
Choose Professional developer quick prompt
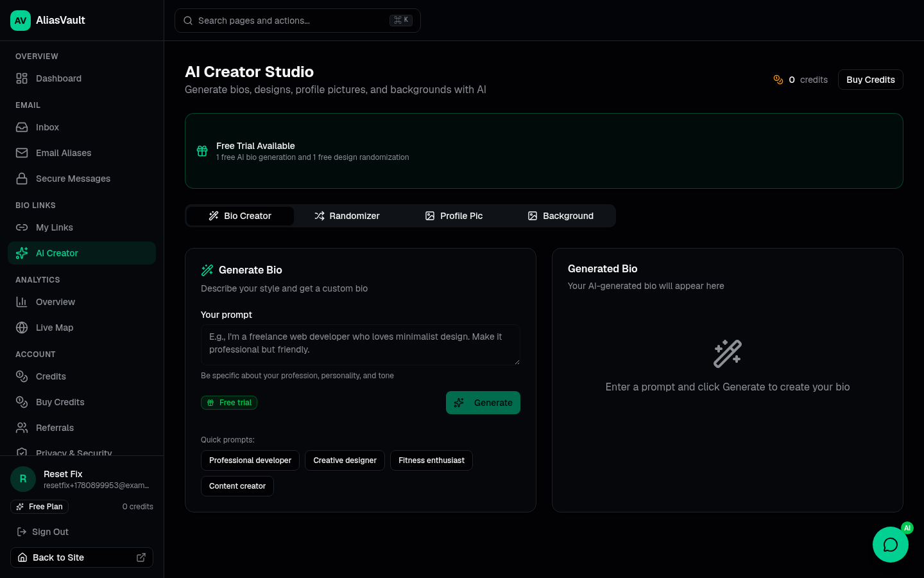point(250,460)
